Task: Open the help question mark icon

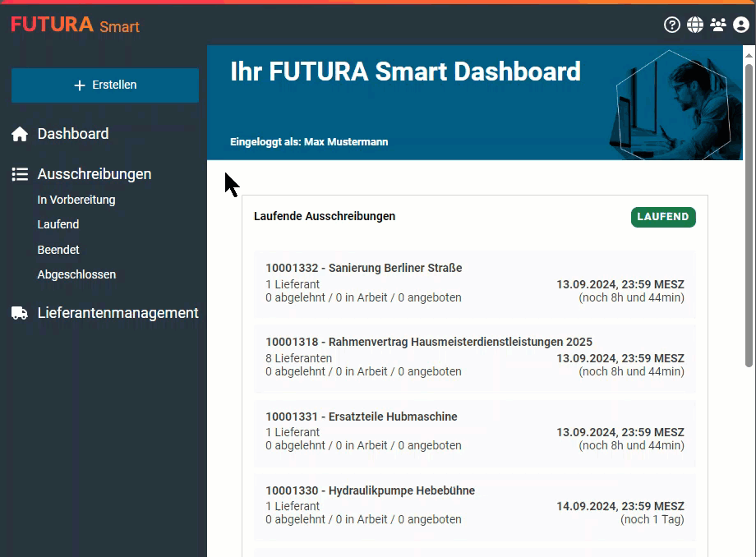Action: [672, 25]
